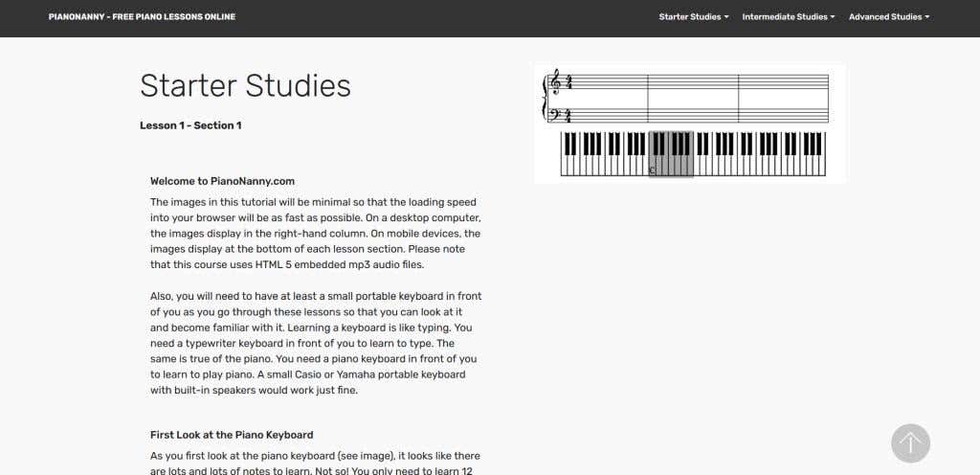Click the paragraph starting "Also, you will need"
Screen dimensions: 980x475
point(315,343)
